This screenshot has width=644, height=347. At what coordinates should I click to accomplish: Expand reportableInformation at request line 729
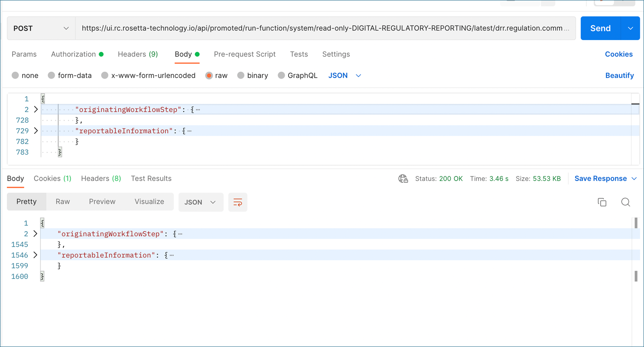click(x=36, y=131)
